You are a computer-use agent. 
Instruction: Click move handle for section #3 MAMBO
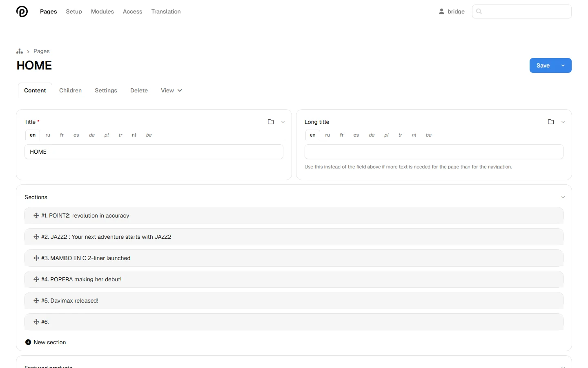36,258
